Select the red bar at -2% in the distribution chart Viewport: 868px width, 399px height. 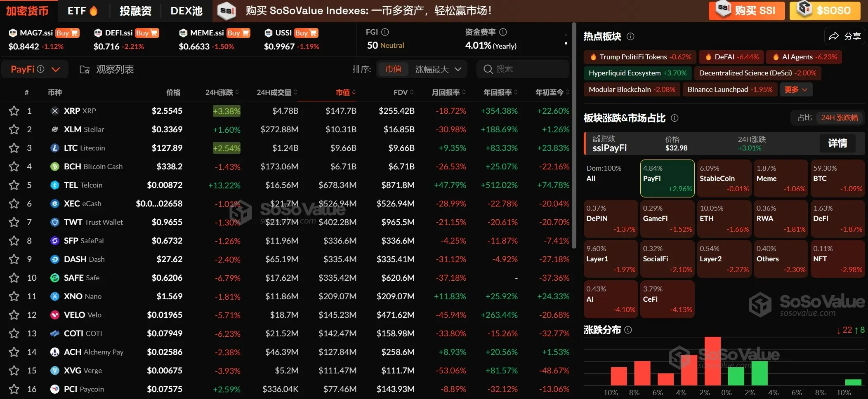coord(712,361)
